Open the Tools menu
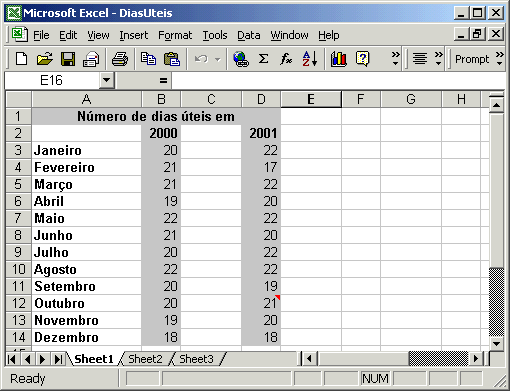Image resolution: width=510 pixels, height=391 pixels. pos(215,35)
